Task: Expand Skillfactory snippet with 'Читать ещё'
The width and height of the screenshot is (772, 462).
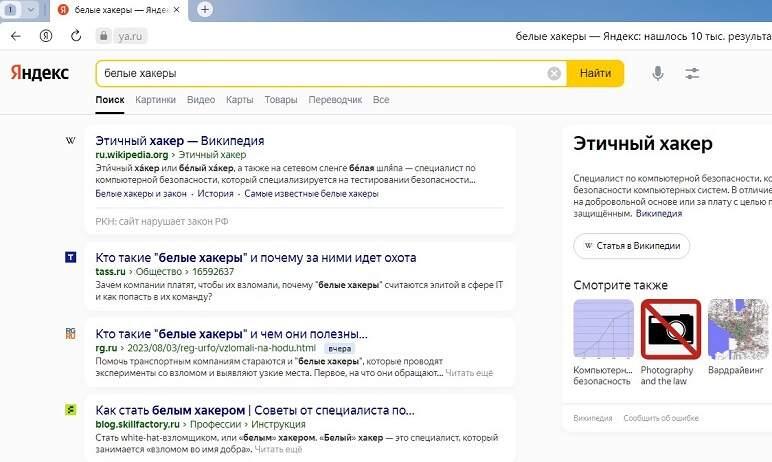Action: pos(278,449)
